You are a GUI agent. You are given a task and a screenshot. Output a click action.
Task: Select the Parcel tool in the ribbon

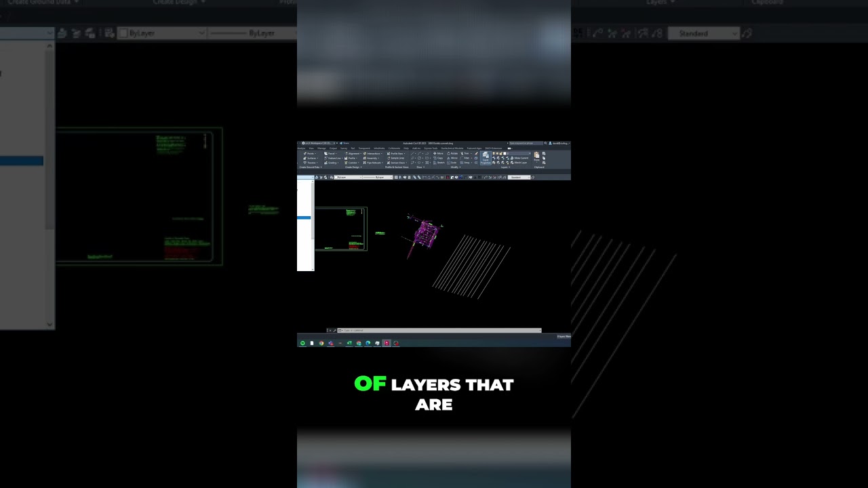tap(330, 154)
